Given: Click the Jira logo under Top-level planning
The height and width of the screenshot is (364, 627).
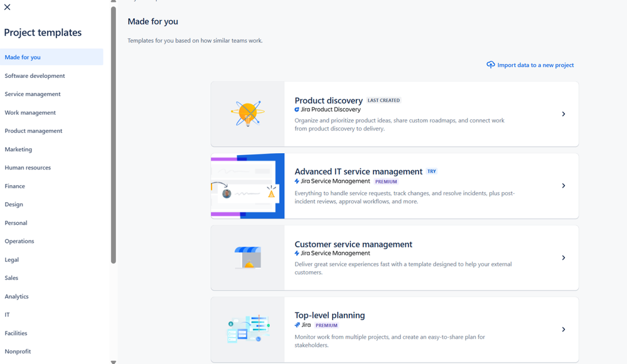Looking at the screenshot, I should point(297,325).
